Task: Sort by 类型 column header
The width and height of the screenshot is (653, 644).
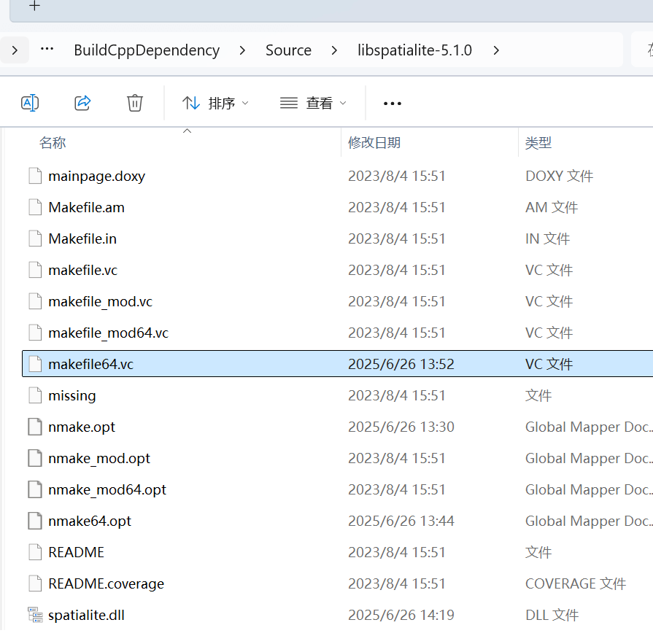Action: coord(538,143)
